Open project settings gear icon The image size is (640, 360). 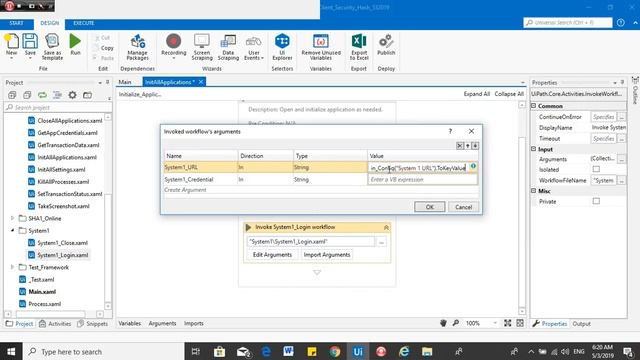tap(72, 95)
